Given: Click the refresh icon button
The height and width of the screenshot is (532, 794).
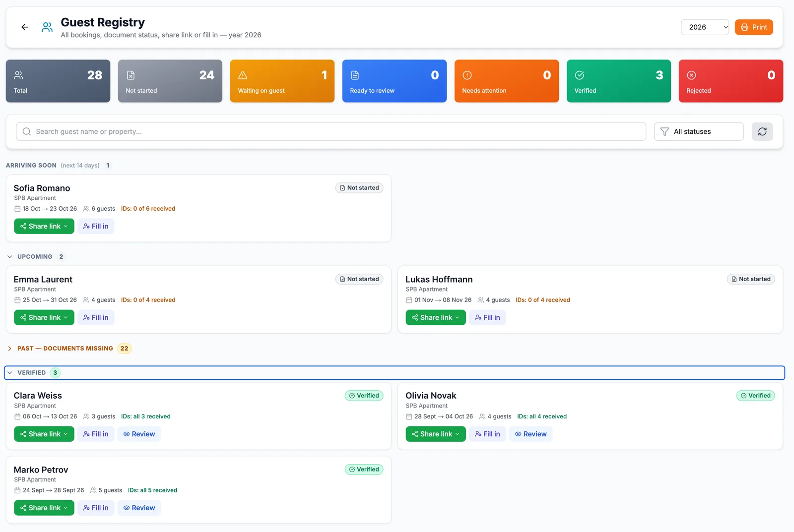Looking at the screenshot, I should [x=762, y=131].
